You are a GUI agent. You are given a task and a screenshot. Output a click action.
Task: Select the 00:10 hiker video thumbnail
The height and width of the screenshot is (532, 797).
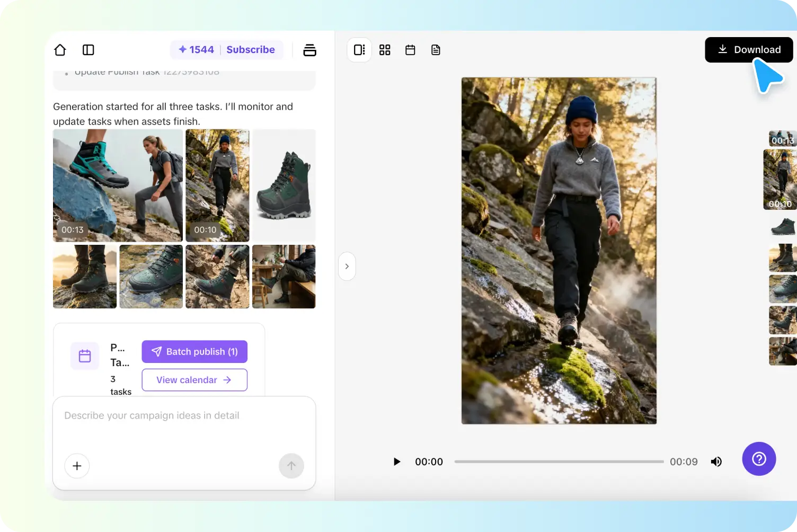[217, 185]
